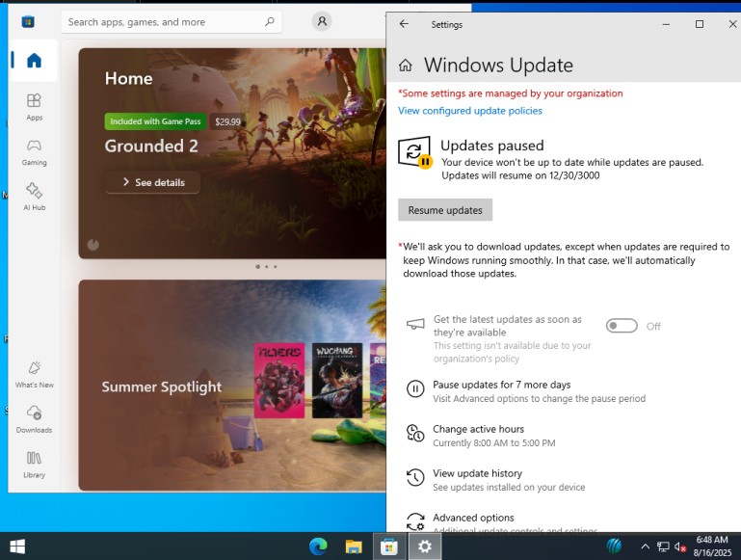Screen dimensions: 741x560
Task: Click the Settings back arrow
Action: tap(404, 24)
